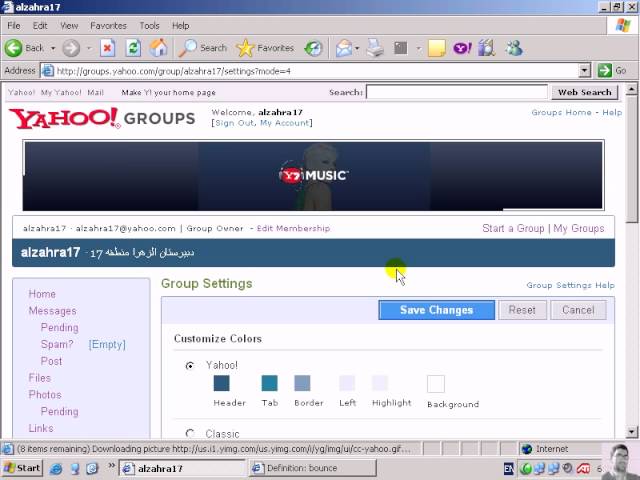This screenshot has height=480, width=640.
Task: Open the Favorites menu
Action: [x=108, y=26]
